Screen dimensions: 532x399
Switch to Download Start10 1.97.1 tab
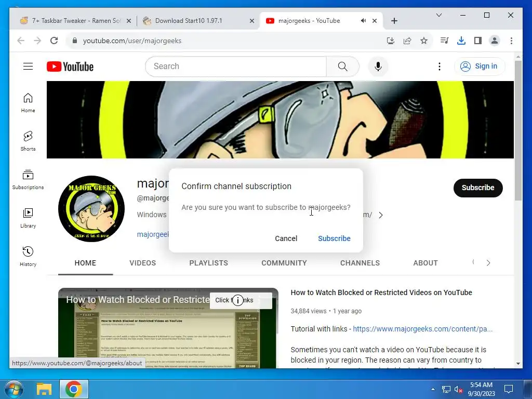coord(198,21)
